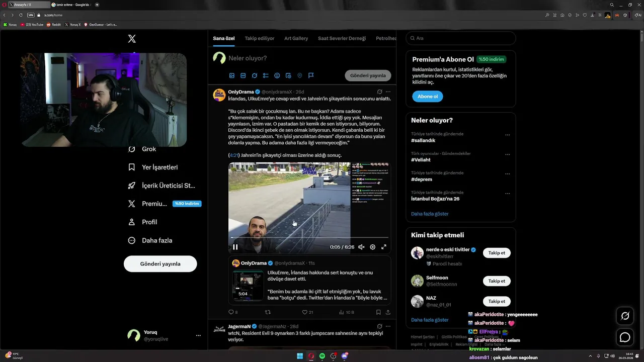
Task: Open floating messages chat button
Action: click(625, 337)
